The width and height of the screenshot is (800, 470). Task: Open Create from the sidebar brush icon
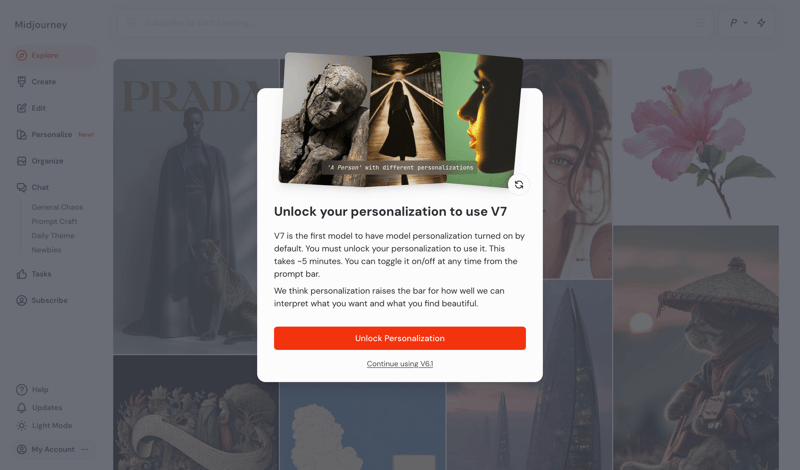[21, 82]
